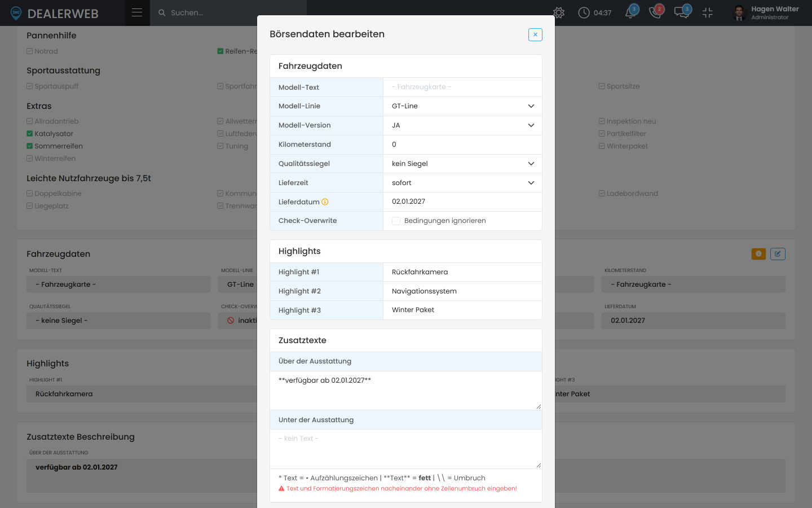
Task: Click the Allradantrieb checkbox
Action: pyautogui.click(x=29, y=121)
